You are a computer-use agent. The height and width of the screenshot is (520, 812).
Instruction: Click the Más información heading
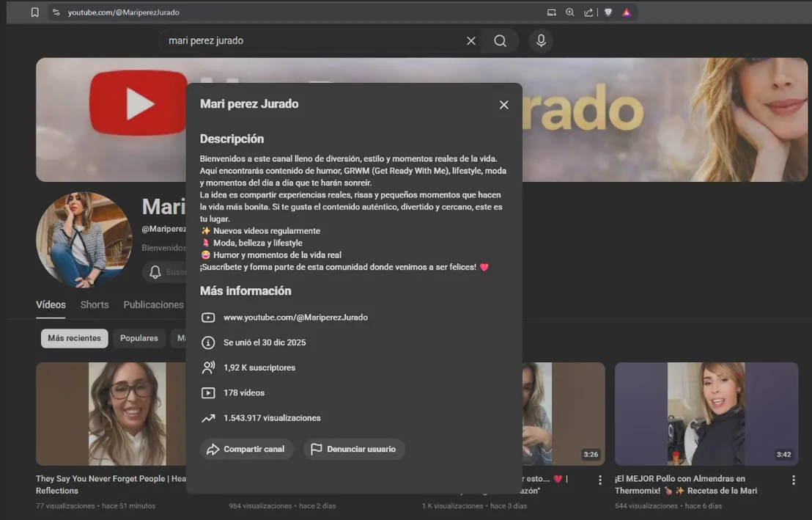coord(246,291)
